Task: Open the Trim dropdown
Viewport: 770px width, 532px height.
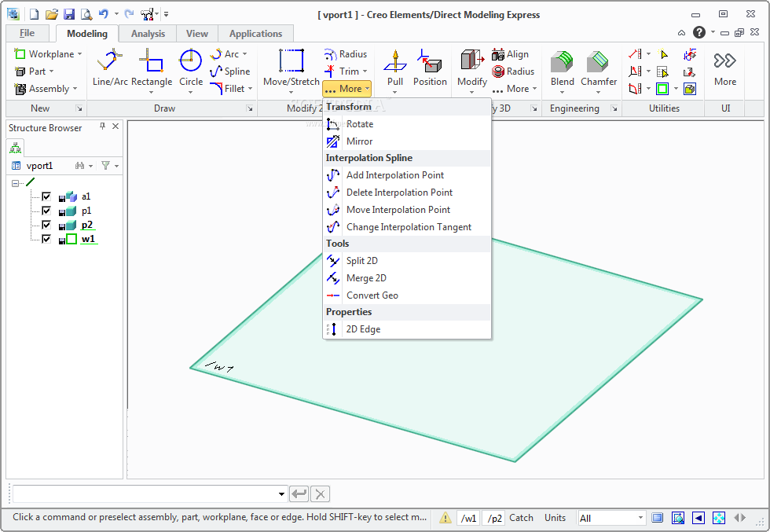Action: click(365, 72)
